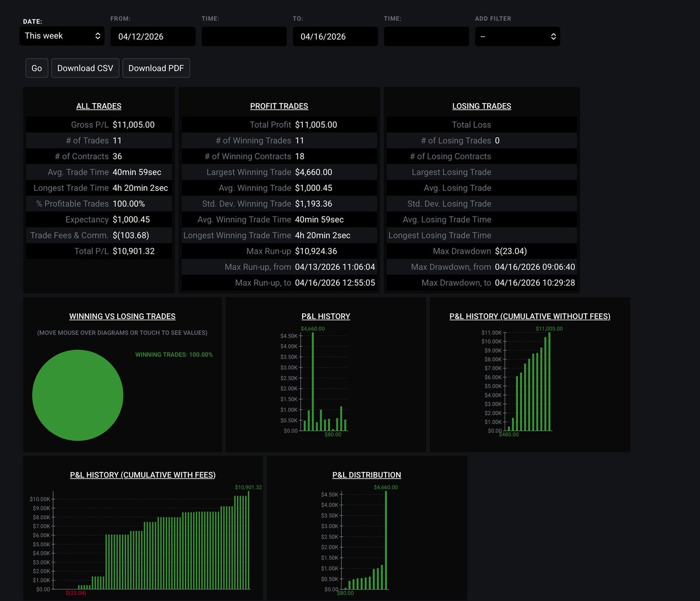Click P&L History (Cumulative With Fees) title

pos(143,475)
